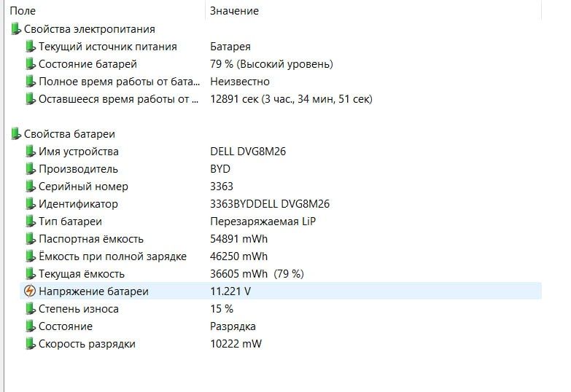Select the Степень износа field label
571x392 pixels.
pyautogui.click(x=79, y=309)
